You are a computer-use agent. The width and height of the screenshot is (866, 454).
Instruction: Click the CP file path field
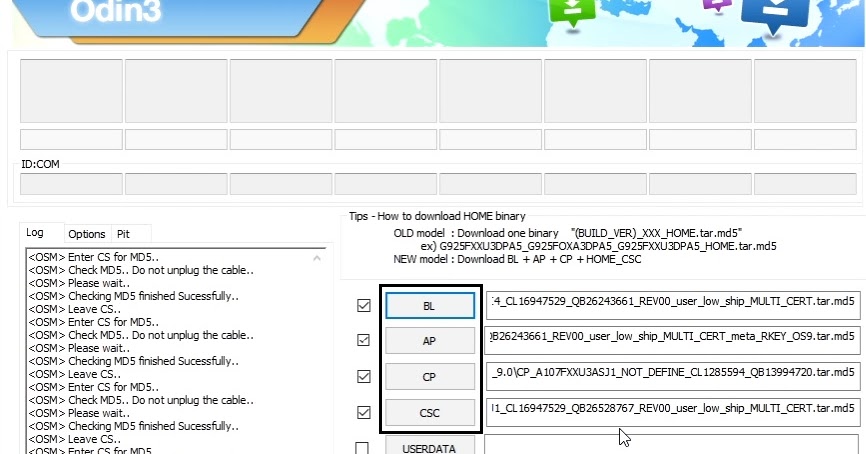coord(673,376)
